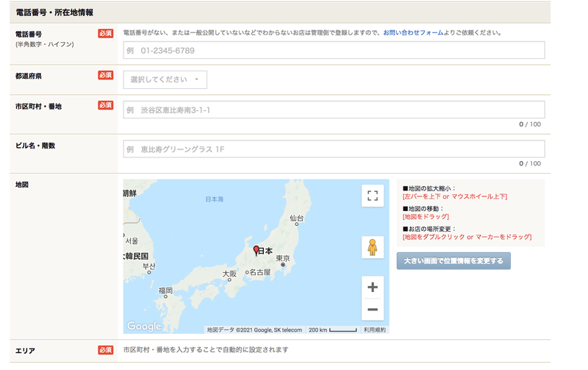Click the 大阪 label on the map
The image size is (588, 370).
pos(229,274)
